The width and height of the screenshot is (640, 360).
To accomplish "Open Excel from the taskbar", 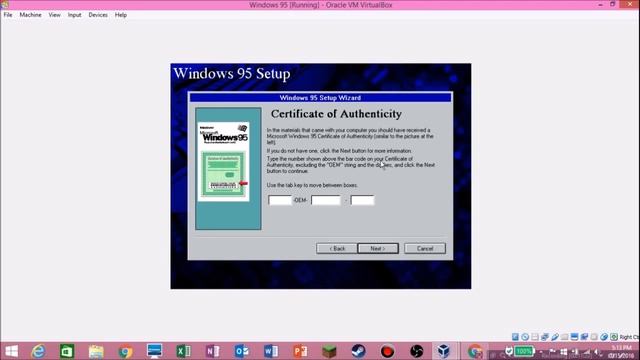I will pyautogui.click(x=183, y=351).
